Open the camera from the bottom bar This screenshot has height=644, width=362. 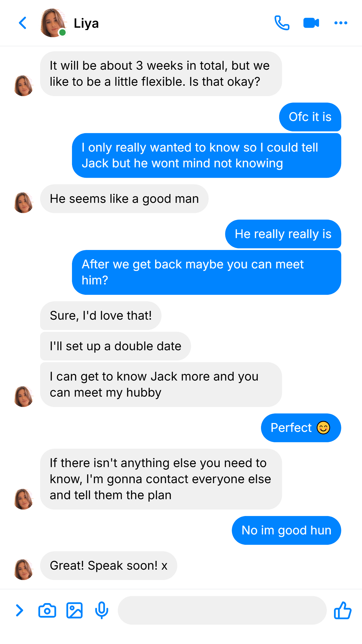pos(47,610)
